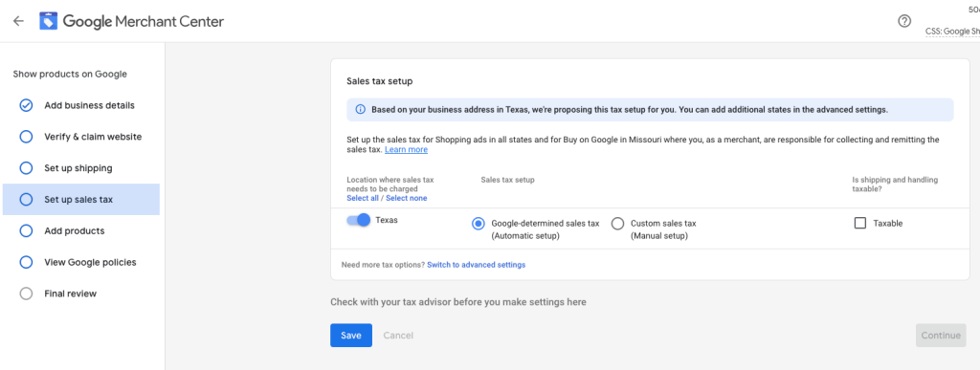Click Switch to advanced settings link
Viewport: 980px width, 370px height.
coord(477,265)
